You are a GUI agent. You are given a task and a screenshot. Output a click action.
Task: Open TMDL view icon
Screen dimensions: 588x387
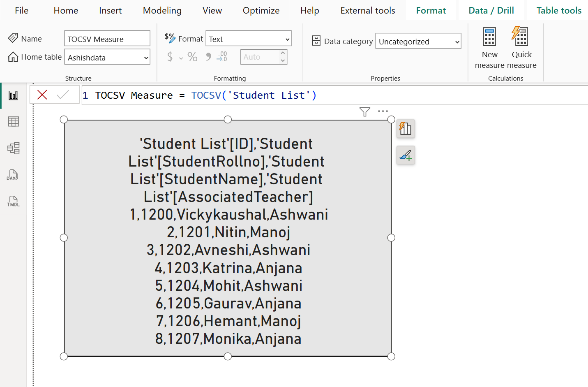click(13, 201)
